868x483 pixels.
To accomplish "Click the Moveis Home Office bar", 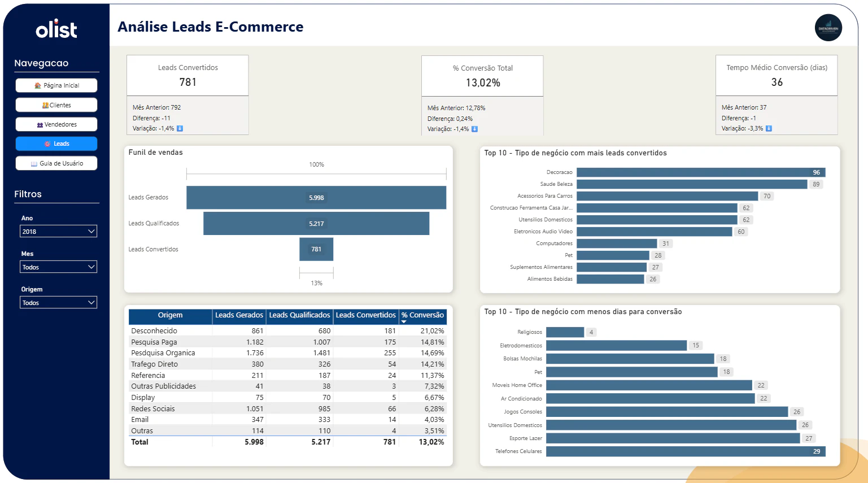I will coord(649,385).
